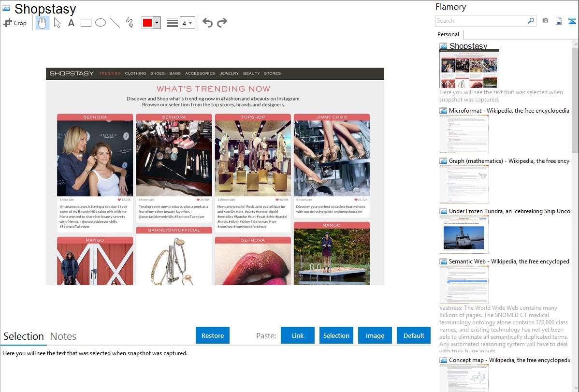Select the Crop tool
579x392 pixels.
coord(15,23)
